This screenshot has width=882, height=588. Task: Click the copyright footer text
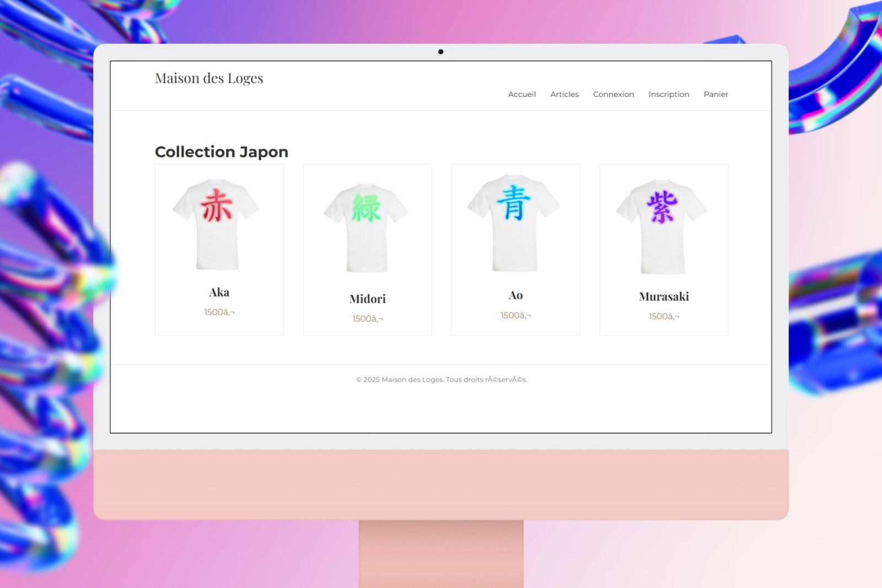(441, 379)
